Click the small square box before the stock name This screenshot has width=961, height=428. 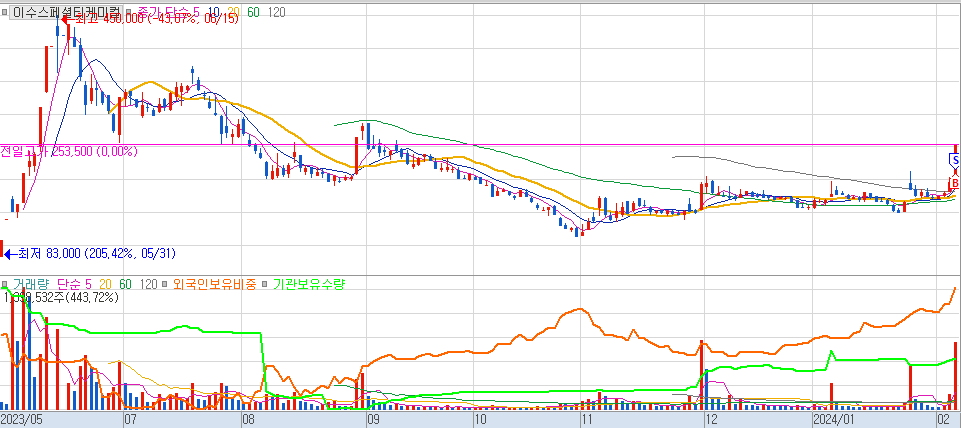pos(4,12)
